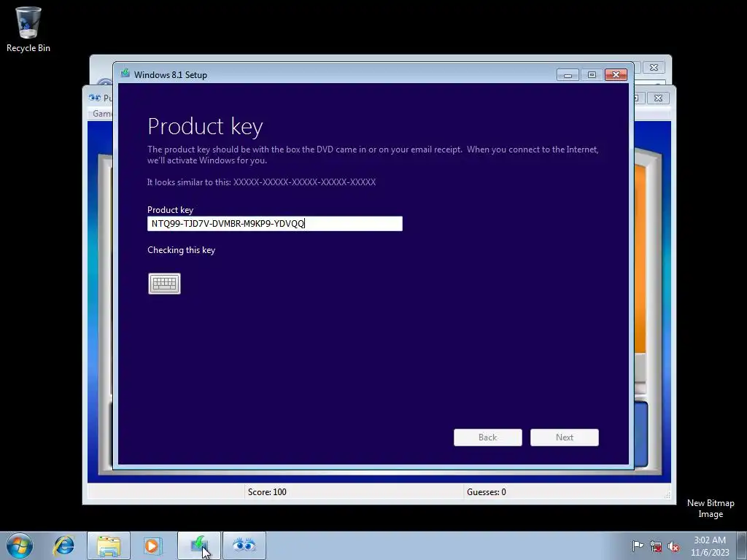
Task: Minimize the Windows 8.1 Setup window
Action: tap(568, 75)
